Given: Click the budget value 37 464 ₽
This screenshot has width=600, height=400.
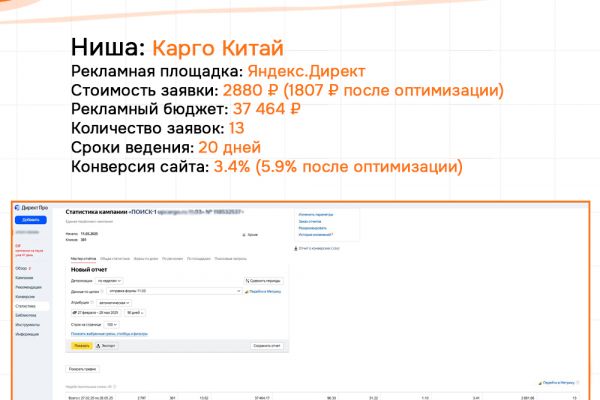Looking at the screenshot, I should [266, 109].
